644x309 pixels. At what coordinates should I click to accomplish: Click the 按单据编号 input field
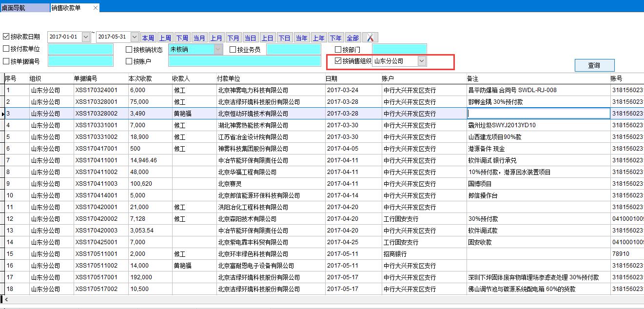pos(80,60)
